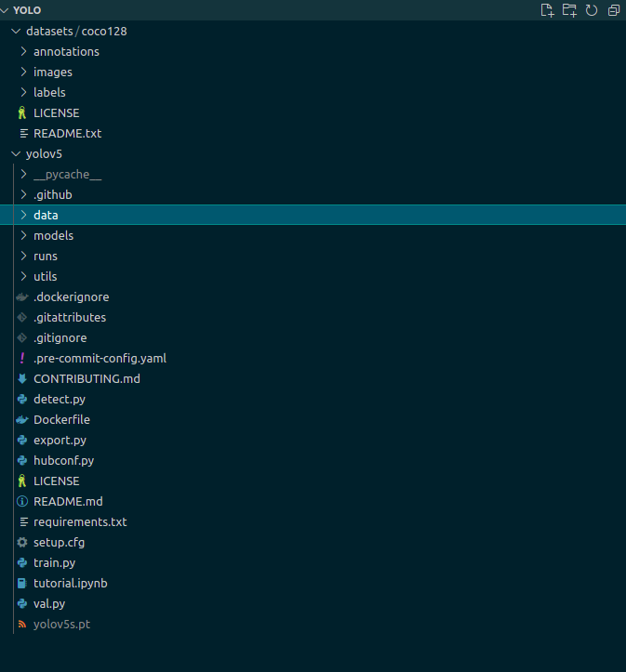The height and width of the screenshot is (672, 626).
Task: Expand the images folder chevron
Action: click(x=23, y=72)
